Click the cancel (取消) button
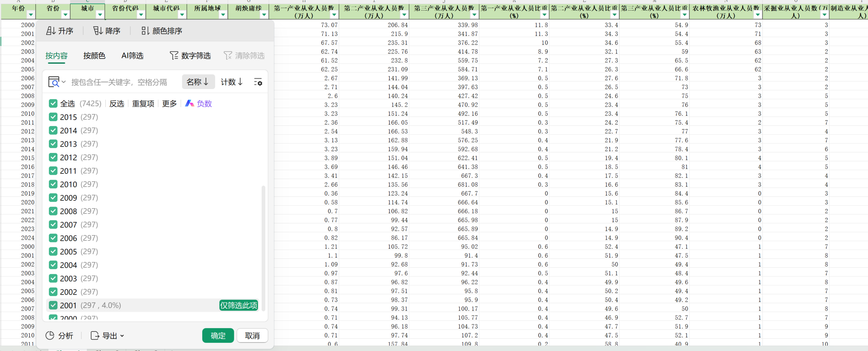The image size is (868, 351). point(252,336)
